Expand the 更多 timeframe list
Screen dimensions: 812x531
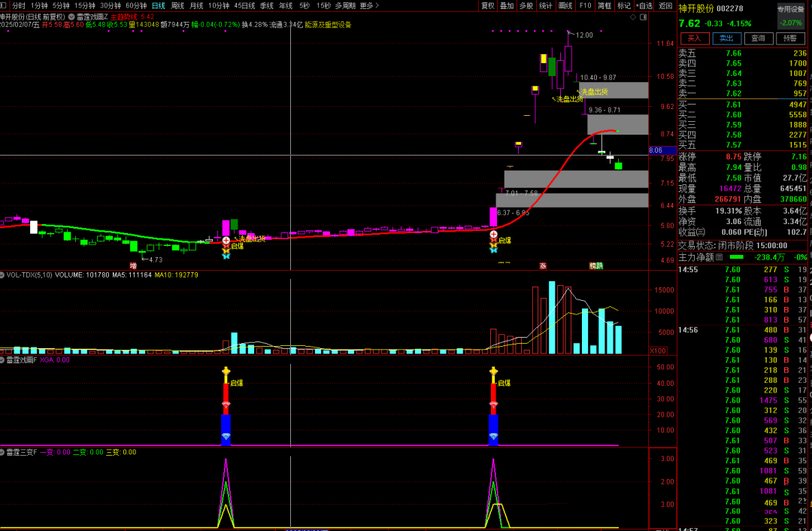368,5
